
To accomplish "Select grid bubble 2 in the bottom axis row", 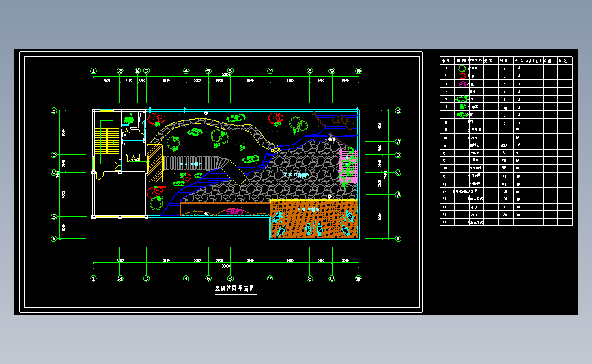I will coord(119,279).
